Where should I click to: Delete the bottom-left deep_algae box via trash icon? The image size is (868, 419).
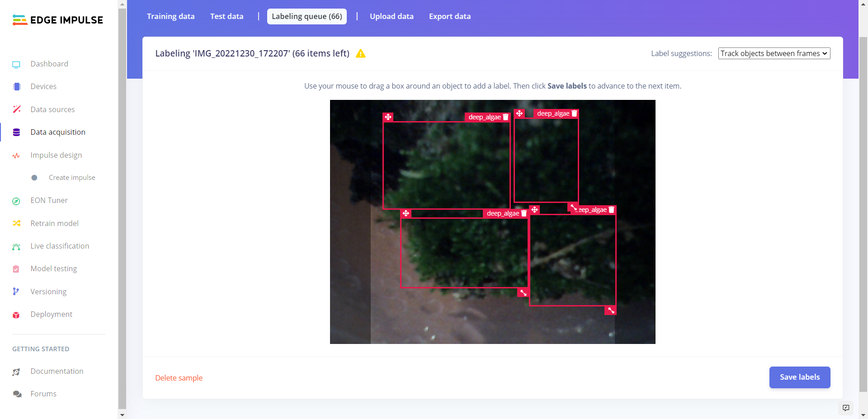[x=524, y=213]
